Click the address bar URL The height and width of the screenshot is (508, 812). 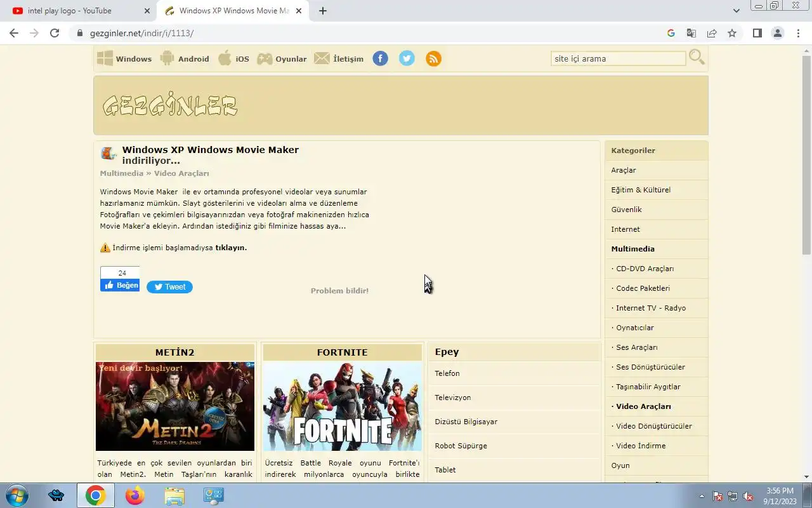141,33
